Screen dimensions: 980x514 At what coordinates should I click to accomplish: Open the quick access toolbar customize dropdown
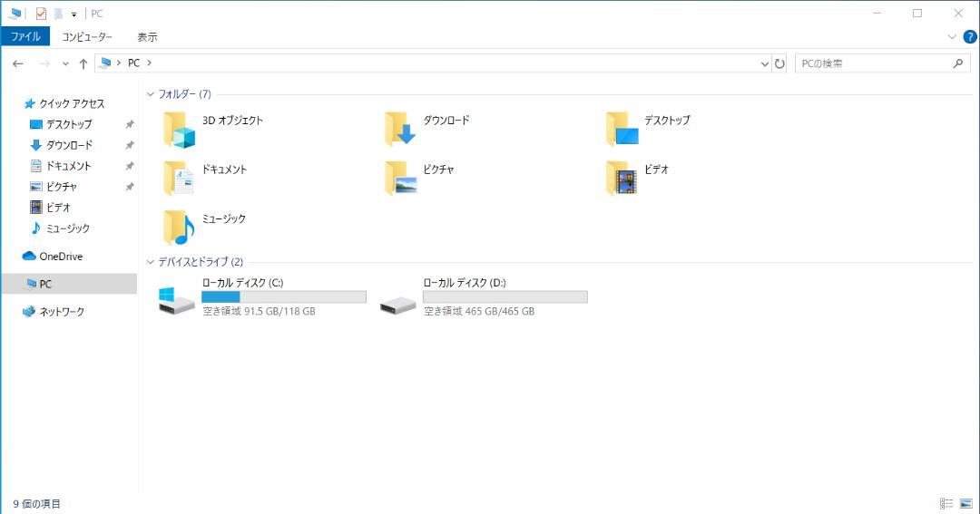(x=73, y=14)
